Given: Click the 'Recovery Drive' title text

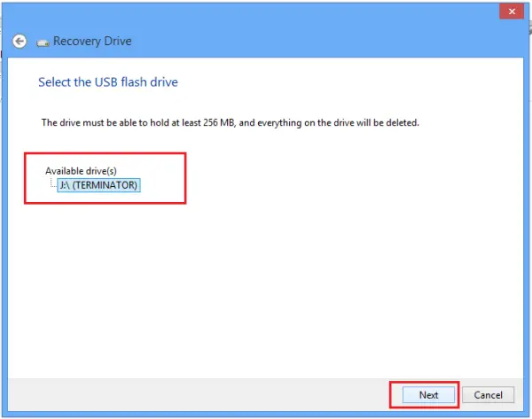Looking at the screenshot, I should coord(92,41).
